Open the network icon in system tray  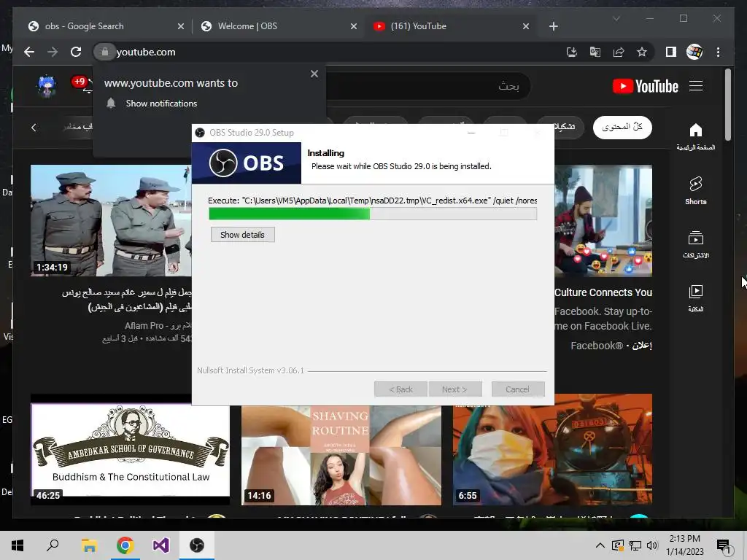point(635,545)
